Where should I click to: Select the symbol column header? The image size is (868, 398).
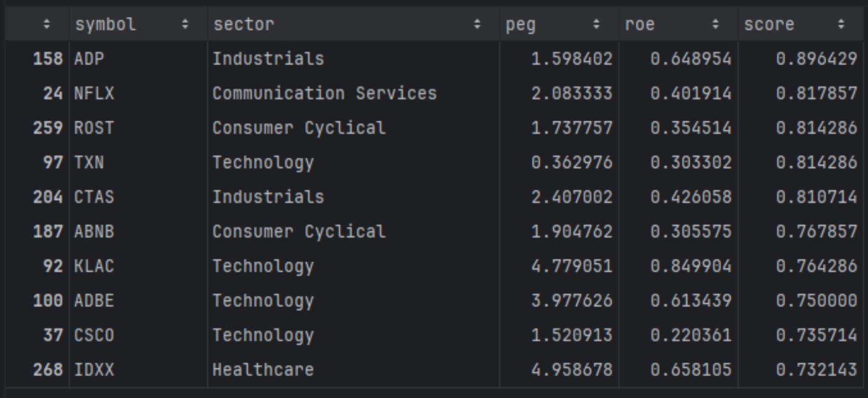tap(106, 24)
